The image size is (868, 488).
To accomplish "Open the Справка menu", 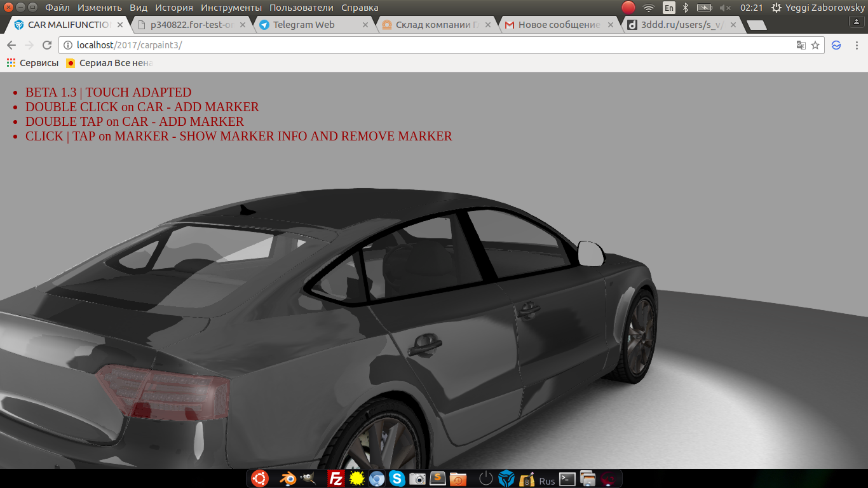I will 360,8.
